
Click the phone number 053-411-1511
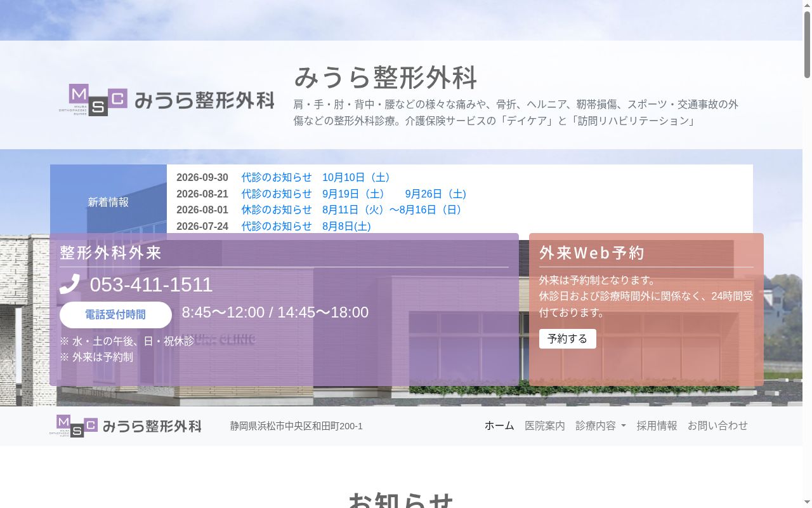(x=151, y=284)
